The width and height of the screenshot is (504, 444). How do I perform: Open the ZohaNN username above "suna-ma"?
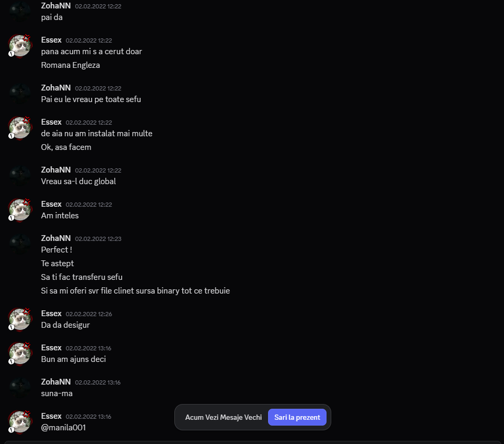click(56, 382)
